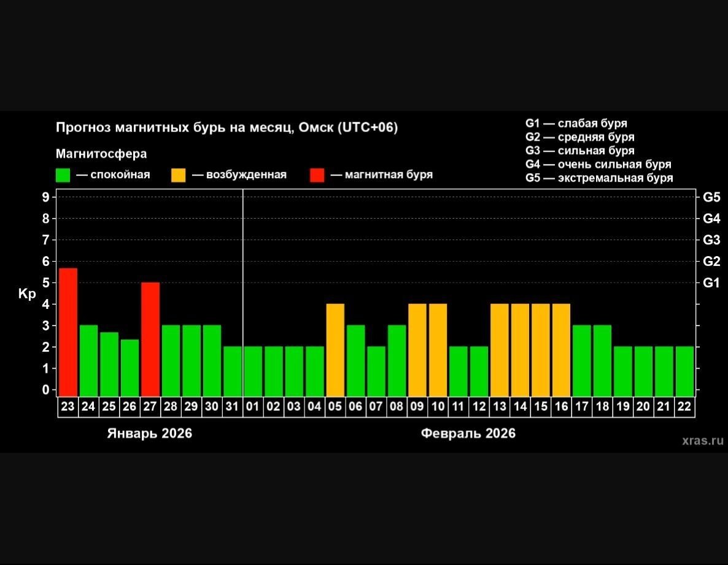
Task: Click the 'Январь 2026' month label
Action: click(x=150, y=434)
